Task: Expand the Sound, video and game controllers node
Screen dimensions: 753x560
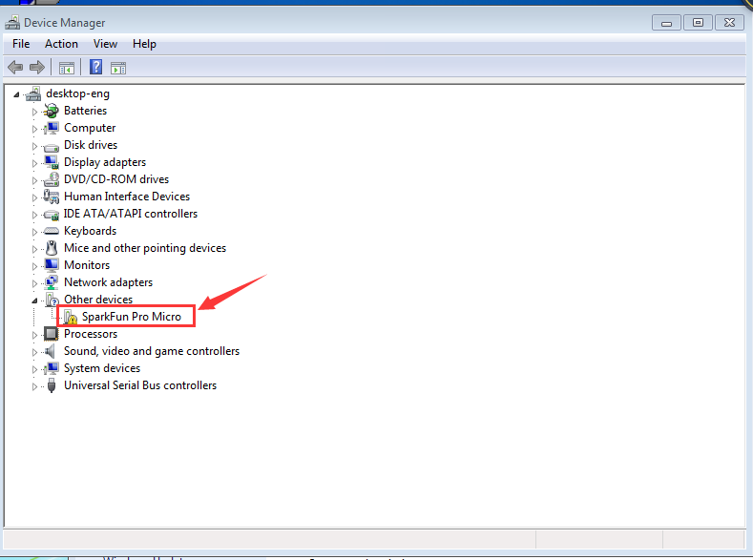Action: tap(34, 352)
